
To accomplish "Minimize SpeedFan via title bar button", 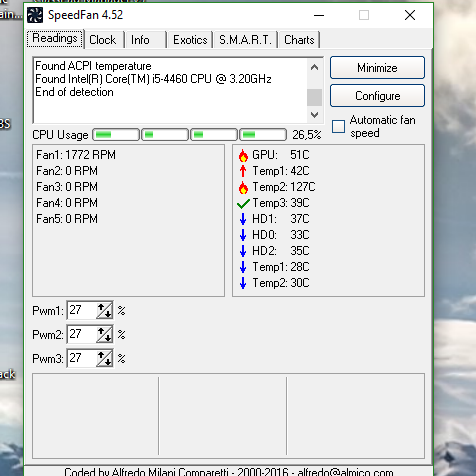I will pos(319,15).
